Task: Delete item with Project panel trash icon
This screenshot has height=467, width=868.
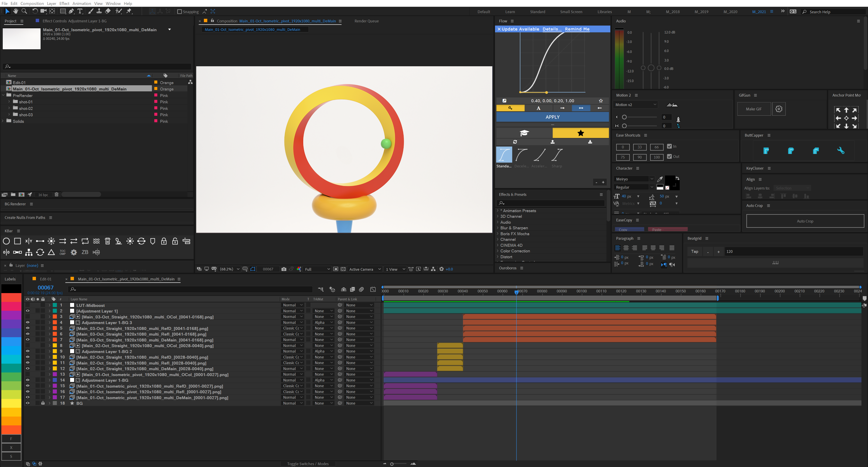Action: coord(57,194)
